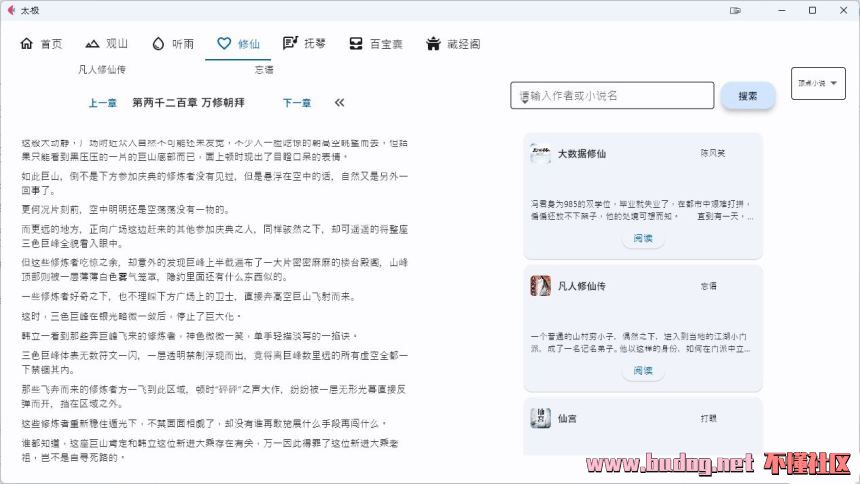This screenshot has height=484, width=860.
Task: Click 凡人修仙传 cover thumbnail
Action: [x=540, y=286]
